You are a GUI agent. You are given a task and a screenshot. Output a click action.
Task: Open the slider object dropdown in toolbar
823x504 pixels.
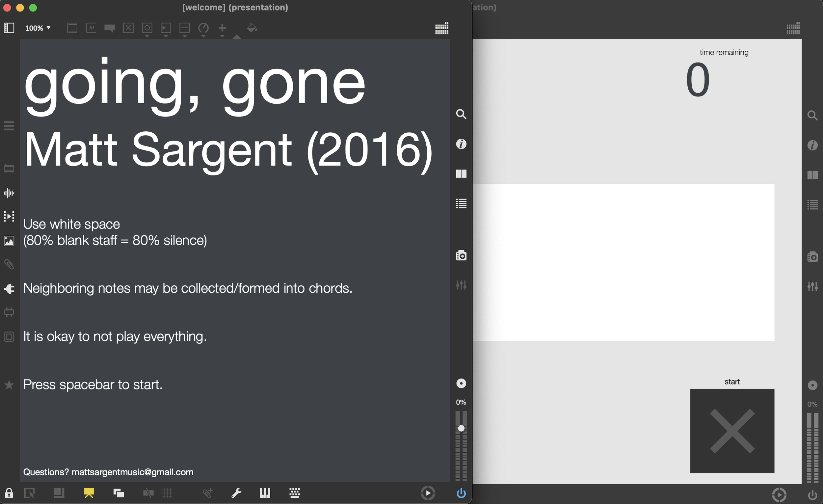184,29
